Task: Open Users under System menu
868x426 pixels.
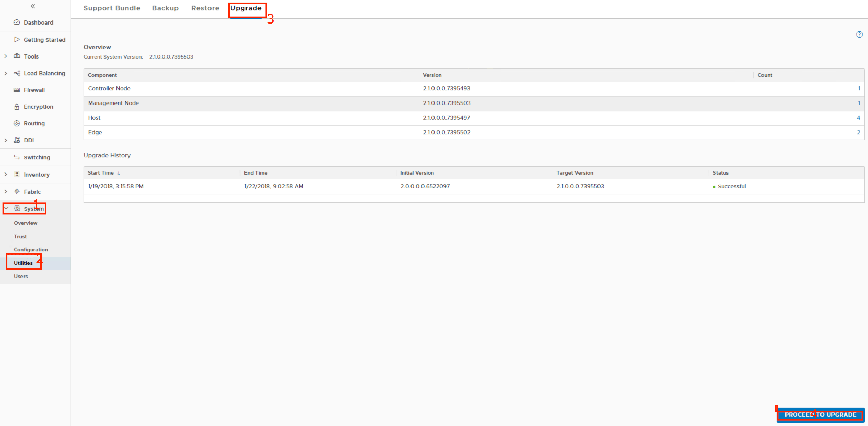Action: (21, 276)
